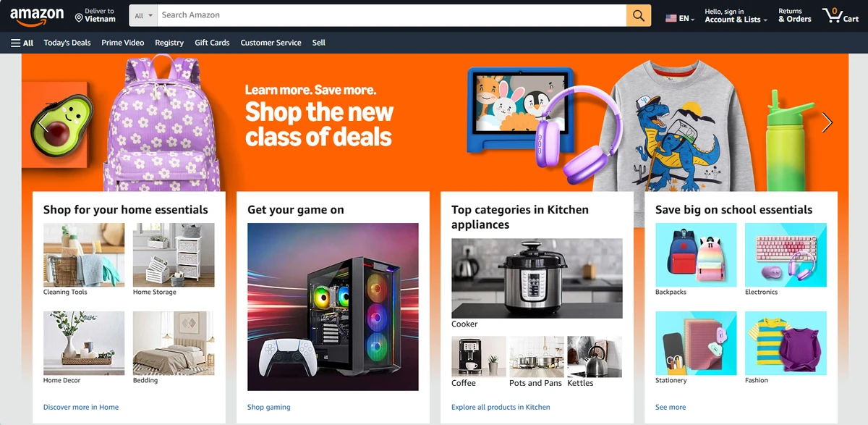868x425 pixels.
Task: Open the Cooker product image
Action: point(537,278)
